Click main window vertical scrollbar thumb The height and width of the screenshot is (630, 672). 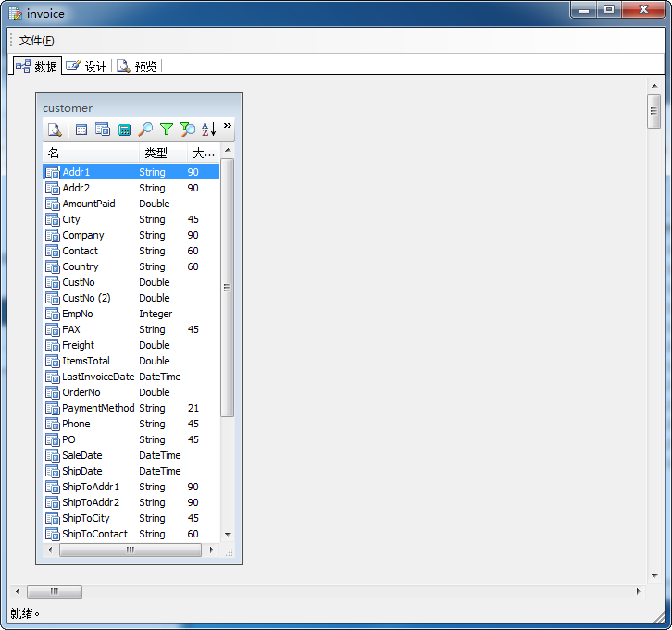(x=654, y=111)
